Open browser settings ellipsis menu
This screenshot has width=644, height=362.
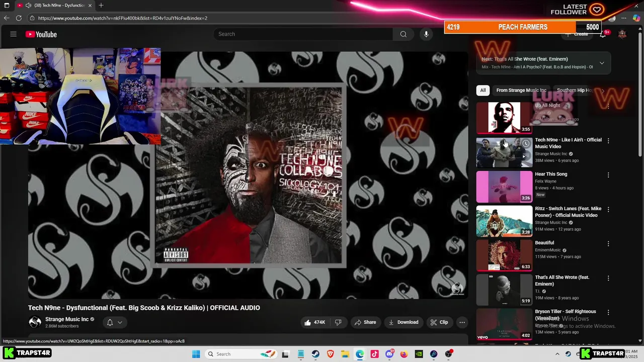pos(624,18)
